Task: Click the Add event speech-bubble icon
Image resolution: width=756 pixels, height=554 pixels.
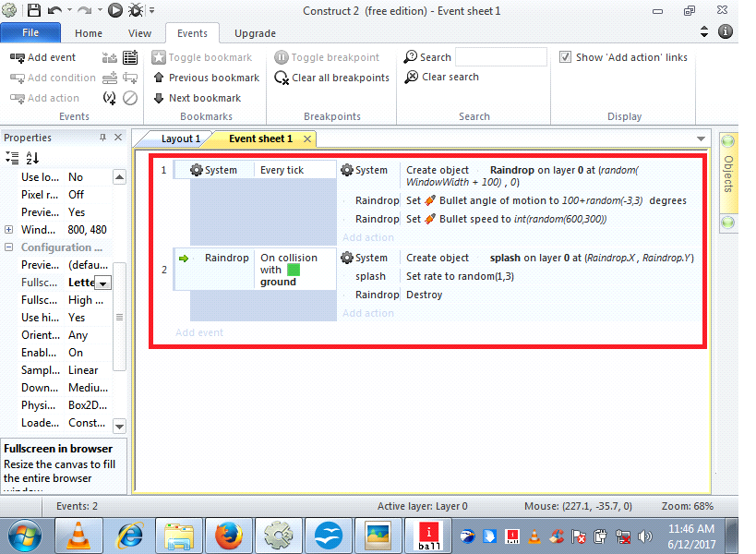Action: [15, 57]
